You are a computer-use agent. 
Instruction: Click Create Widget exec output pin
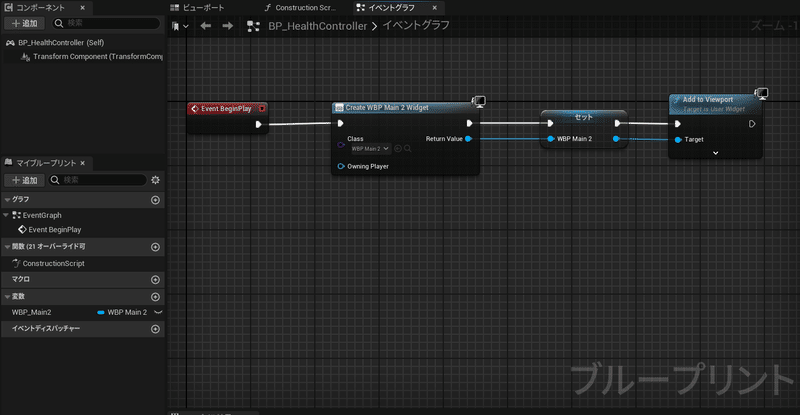469,123
